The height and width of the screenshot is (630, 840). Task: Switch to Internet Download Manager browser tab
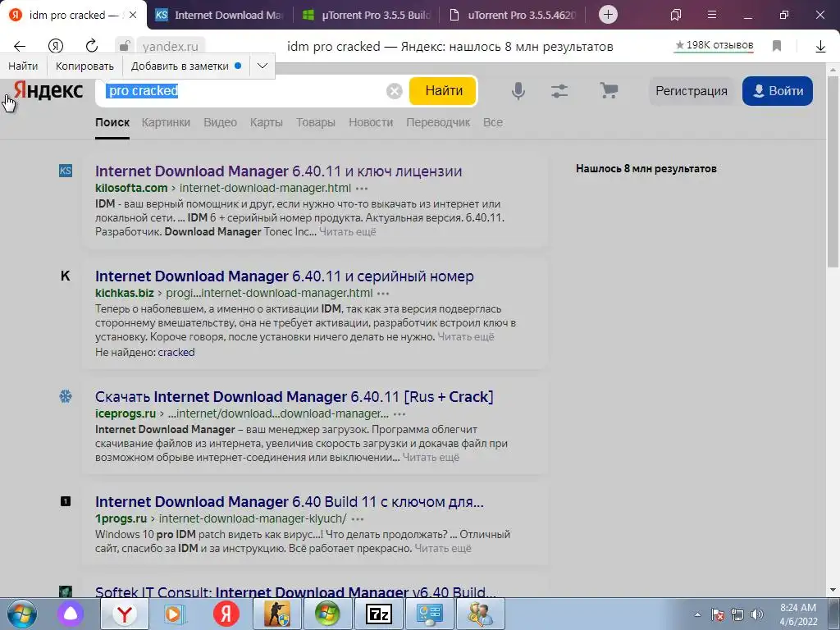[x=221, y=15]
